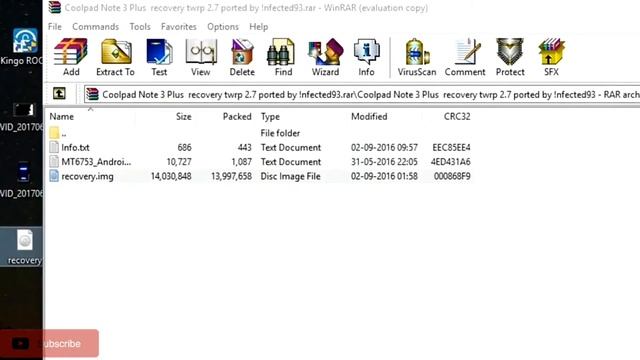The width and height of the screenshot is (640, 360).
Task: Click the WinRAR title bar icon
Action: click(x=55, y=7)
